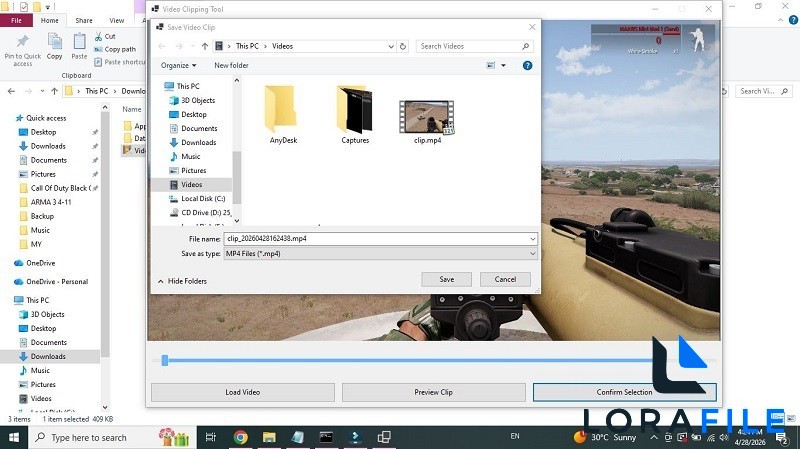800x449 pixels.
Task: Click Copy path in Explorer ribbon
Action: (x=115, y=49)
